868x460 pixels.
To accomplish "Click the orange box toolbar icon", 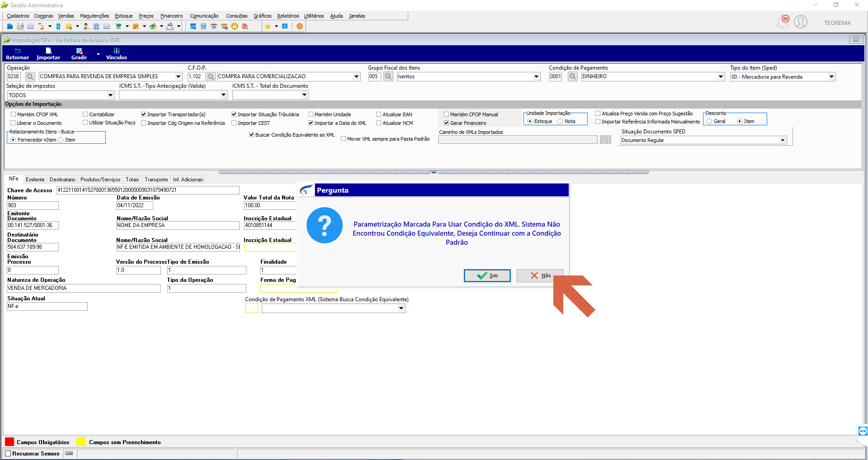I will (136, 26).
